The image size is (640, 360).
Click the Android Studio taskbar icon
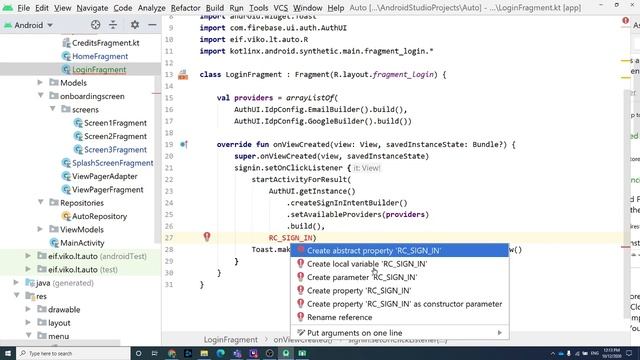point(286,353)
